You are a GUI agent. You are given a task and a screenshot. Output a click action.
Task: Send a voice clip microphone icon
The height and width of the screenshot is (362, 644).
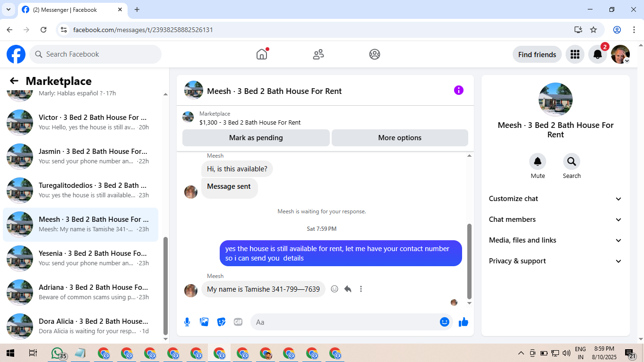pos(187,322)
